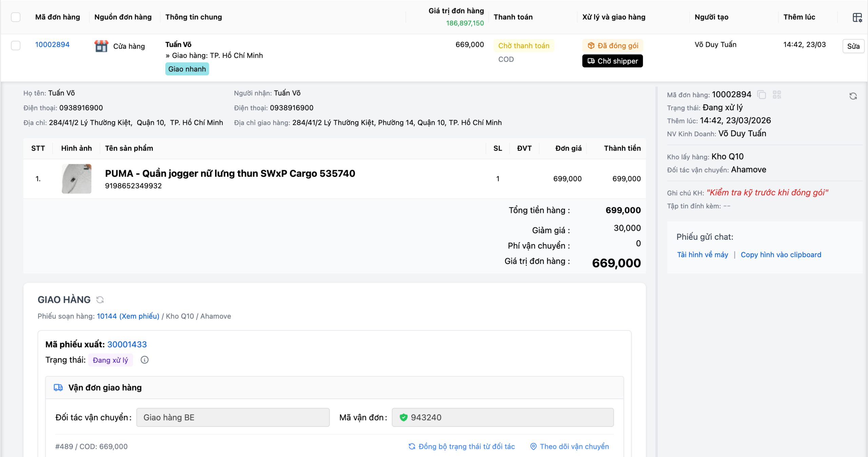Open the QR code icon beside order code
Viewport: 868px width, 457px height.
(777, 95)
